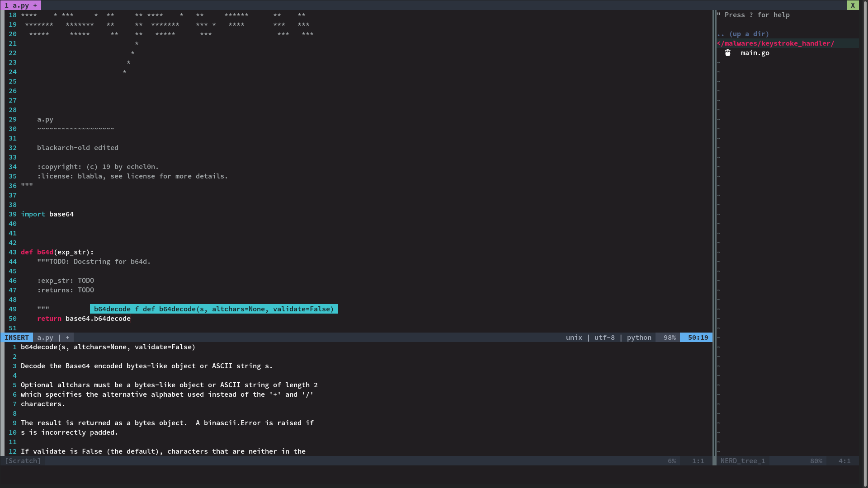The height and width of the screenshot is (488, 868).
Task: Click the vertical divider beside the NERDTree panel
Action: click(714, 226)
